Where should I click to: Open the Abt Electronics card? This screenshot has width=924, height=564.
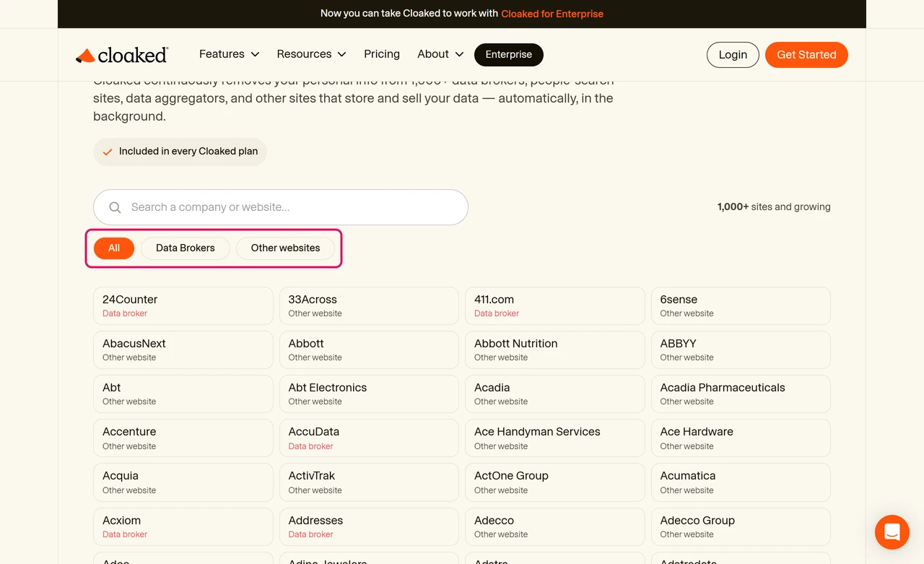pyautogui.click(x=369, y=394)
